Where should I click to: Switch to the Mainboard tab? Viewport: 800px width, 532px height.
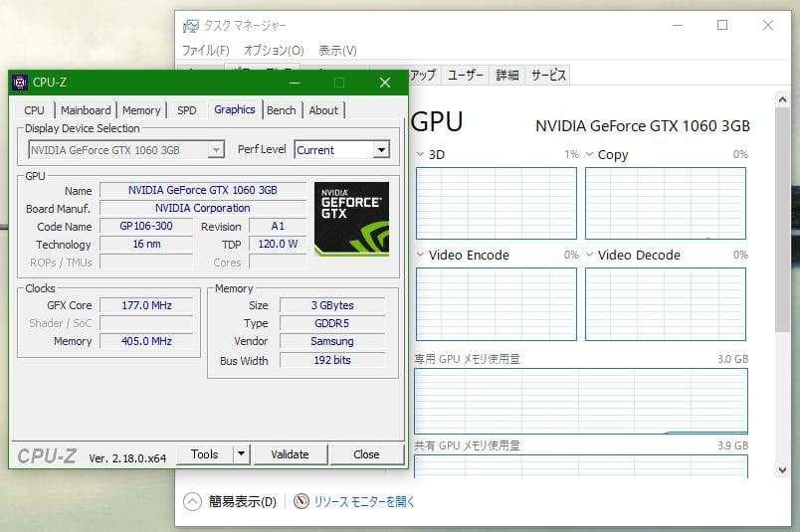coord(86,110)
